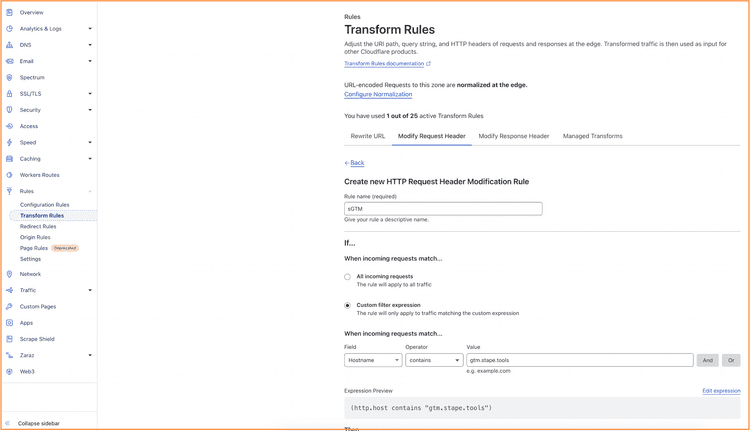Click the Rule name input field
This screenshot has width=750, height=431.
coord(443,209)
